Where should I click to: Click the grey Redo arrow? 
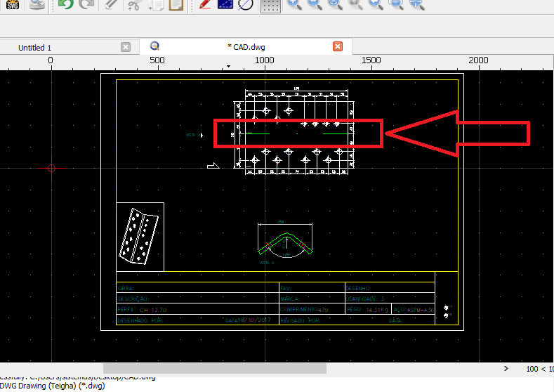pyautogui.click(x=86, y=4)
